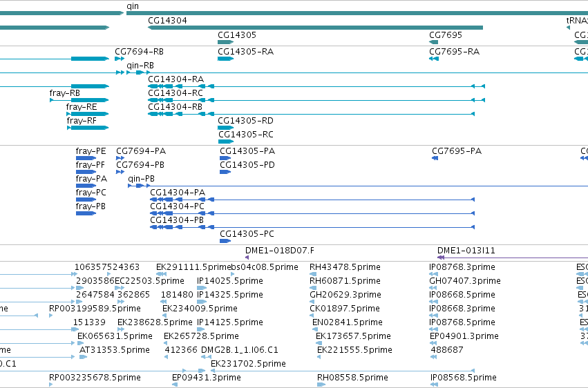The height and width of the screenshot is (388, 588).
Task: Select the CG14305 gene label
Action: (237, 35)
